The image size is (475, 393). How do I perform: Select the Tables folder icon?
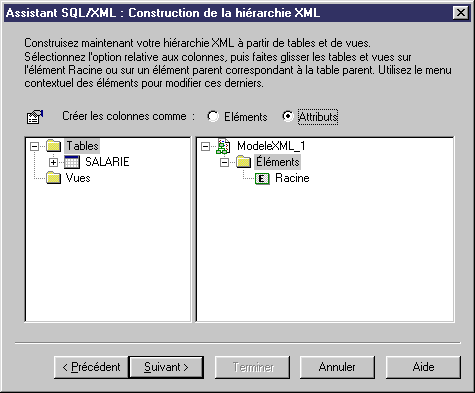pos(54,146)
